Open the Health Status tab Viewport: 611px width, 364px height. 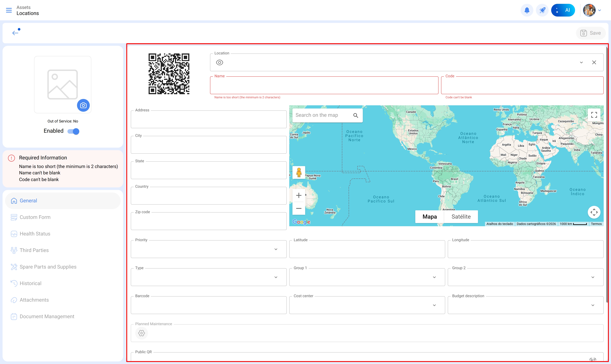tap(35, 234)
